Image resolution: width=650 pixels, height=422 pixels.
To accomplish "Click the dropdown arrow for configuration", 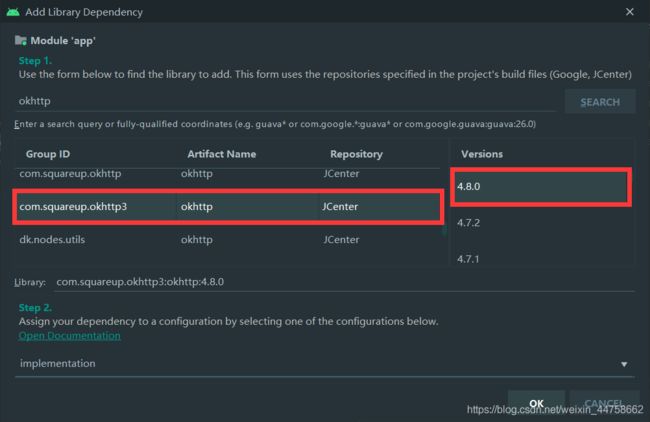I will pos(624,364).
